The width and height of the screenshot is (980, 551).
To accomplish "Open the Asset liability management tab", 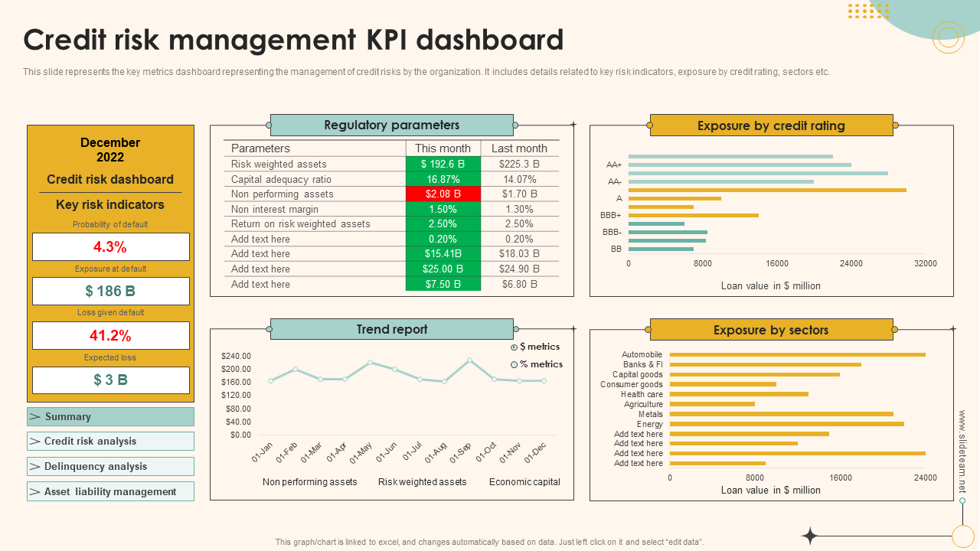I will 110,491.
